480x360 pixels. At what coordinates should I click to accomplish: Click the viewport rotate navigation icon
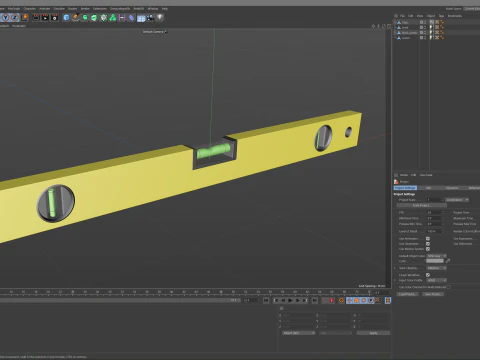pos(384,26)
